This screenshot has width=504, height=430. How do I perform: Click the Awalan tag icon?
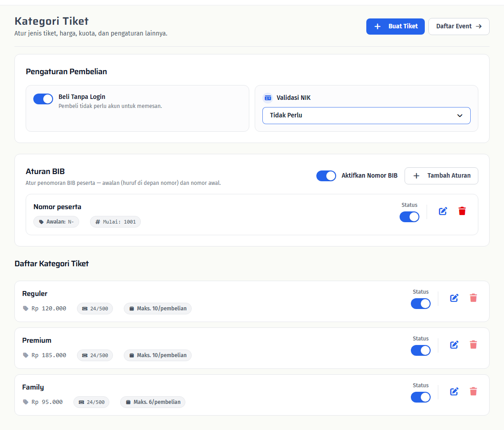click(x=41, y=222)
